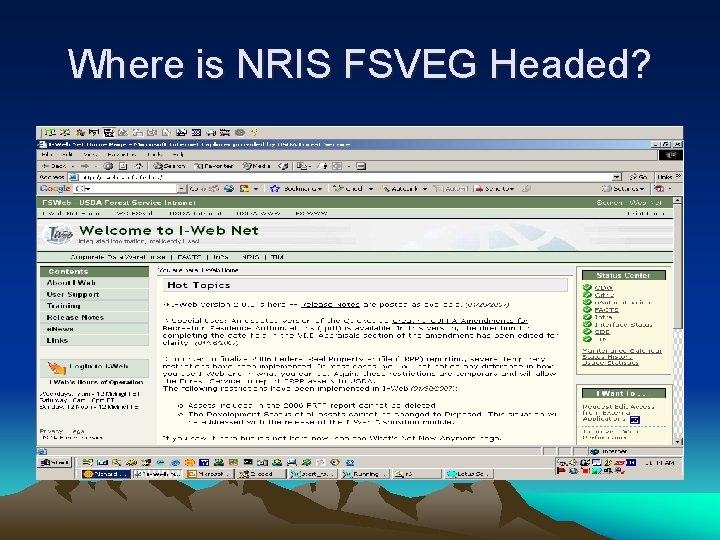Image resolution: width=720 pixels, height=540 pixels.
Task: Open Release Notes in Contents sidebar
Action: point(94,317)
